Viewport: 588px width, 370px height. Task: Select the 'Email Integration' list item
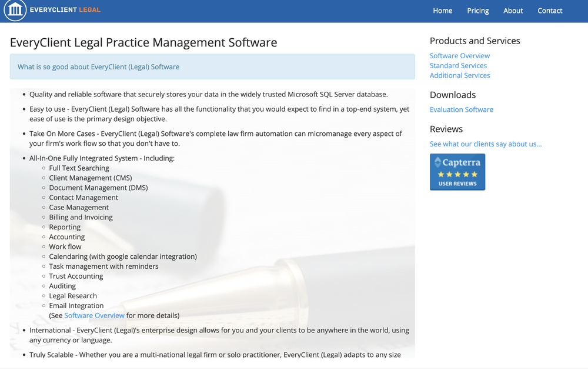pos(76,306)
